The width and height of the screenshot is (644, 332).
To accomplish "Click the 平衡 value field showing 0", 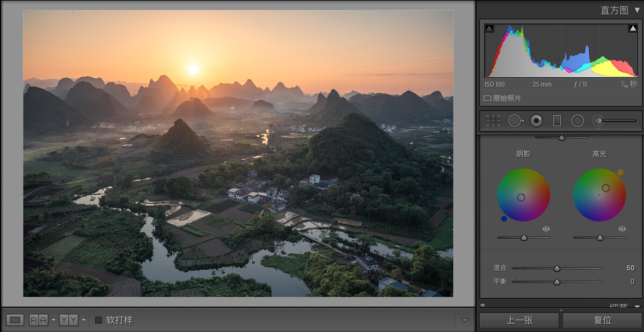I will [632, 281].
